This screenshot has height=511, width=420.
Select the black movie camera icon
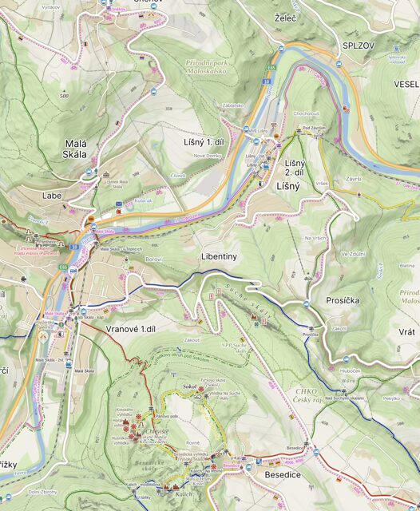(23, 279)
